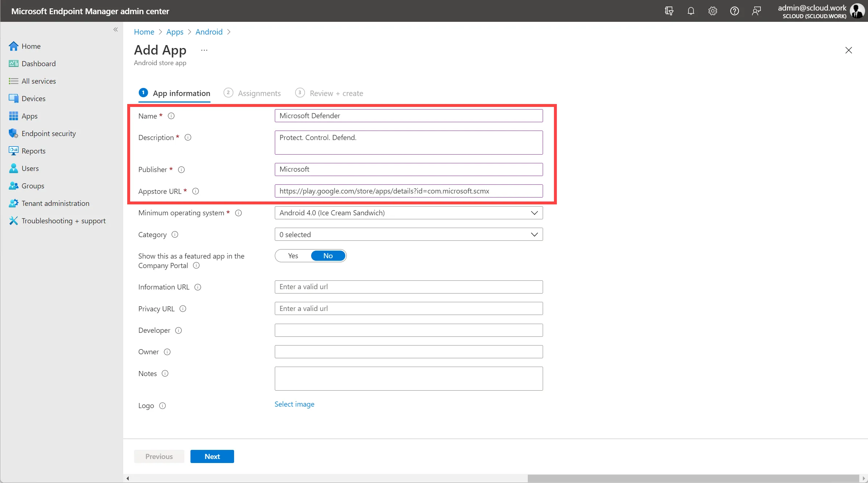Close the Add App blade
Image resolution: width=868 pixels, height=483 pixels.
click(848, 51)
